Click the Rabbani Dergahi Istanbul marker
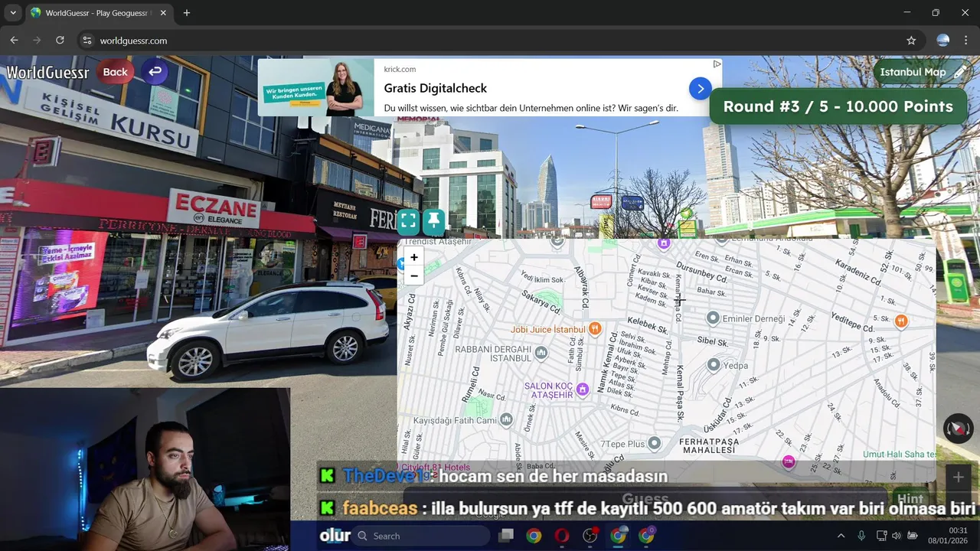Viewport: 980px width, 551px height. click(x=541, y=353)
